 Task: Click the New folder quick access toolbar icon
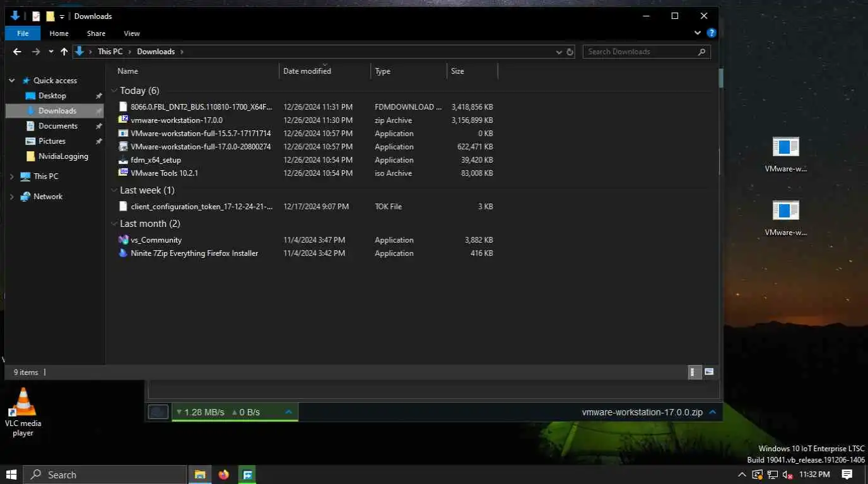point(50,16)
